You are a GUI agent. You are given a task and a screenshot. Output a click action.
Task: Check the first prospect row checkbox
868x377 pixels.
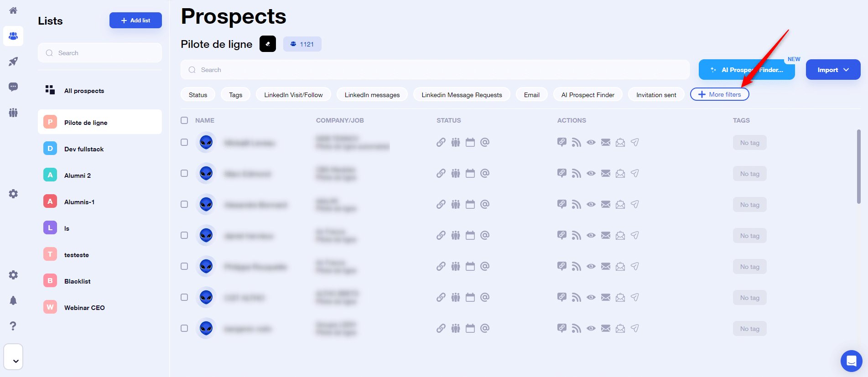tap(184, 142)
